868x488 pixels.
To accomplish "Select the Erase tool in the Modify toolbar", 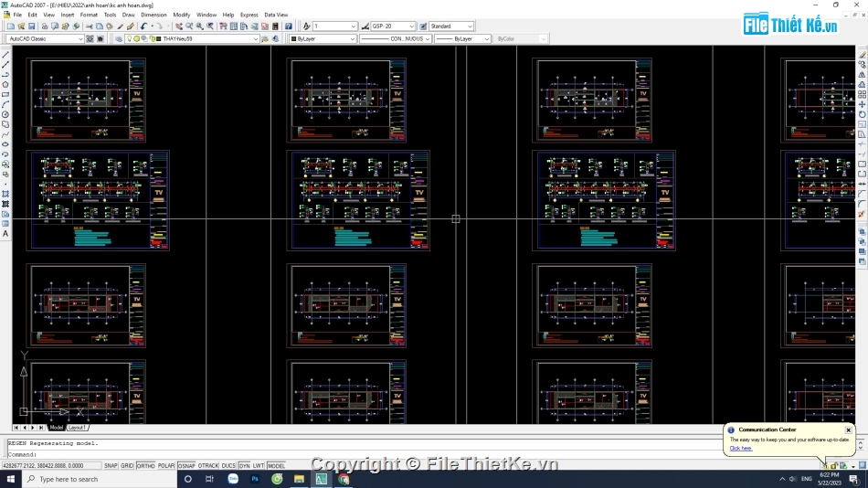I will tap(862, 55).
